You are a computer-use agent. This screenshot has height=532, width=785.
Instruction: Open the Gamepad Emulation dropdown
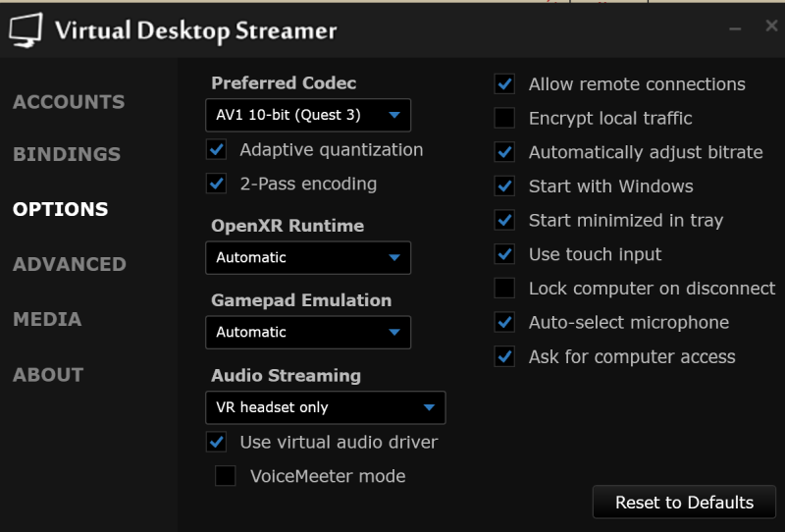tap(308, 332)
